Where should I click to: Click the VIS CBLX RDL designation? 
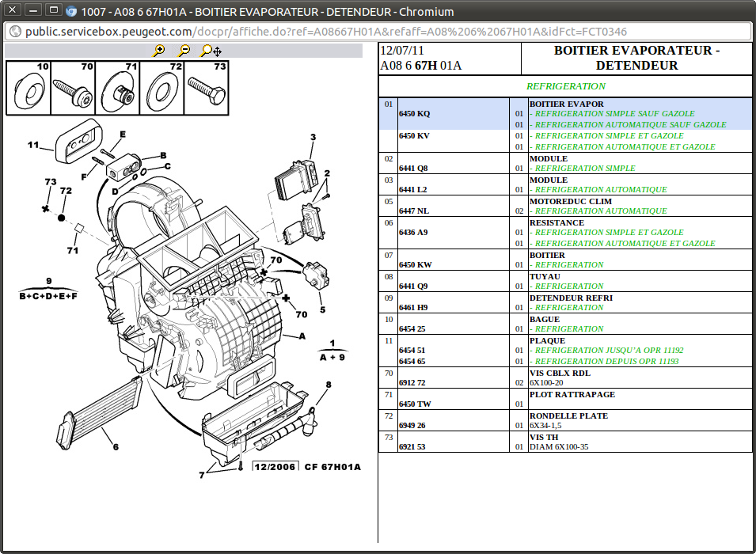(560, 374)
